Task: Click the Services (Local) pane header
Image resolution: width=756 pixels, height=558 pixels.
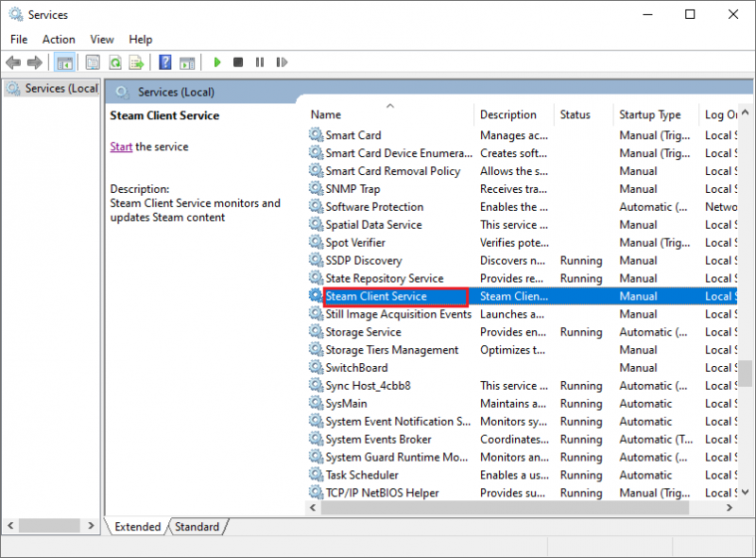Action: point(176,92)
